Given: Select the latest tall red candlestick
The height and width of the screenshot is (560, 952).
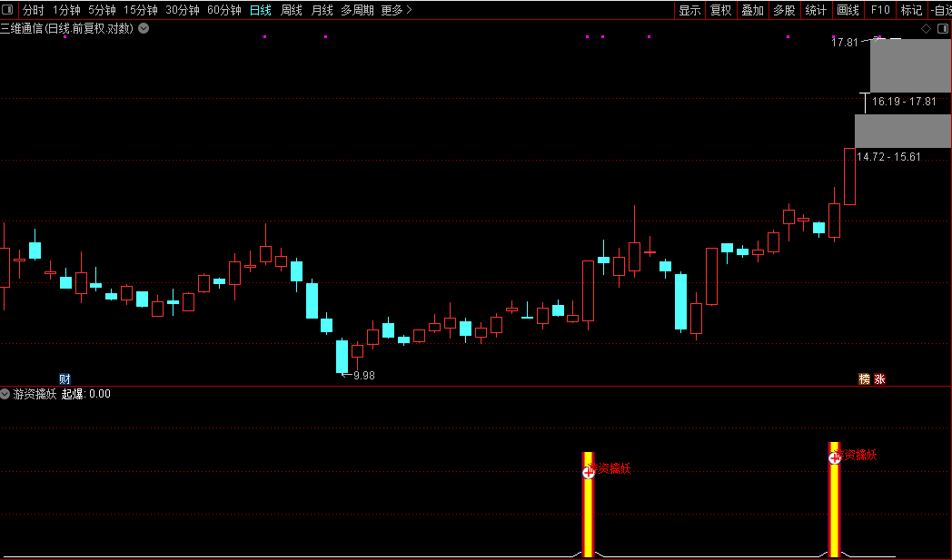Looking at the screenshot, I should tap(850, 177).
